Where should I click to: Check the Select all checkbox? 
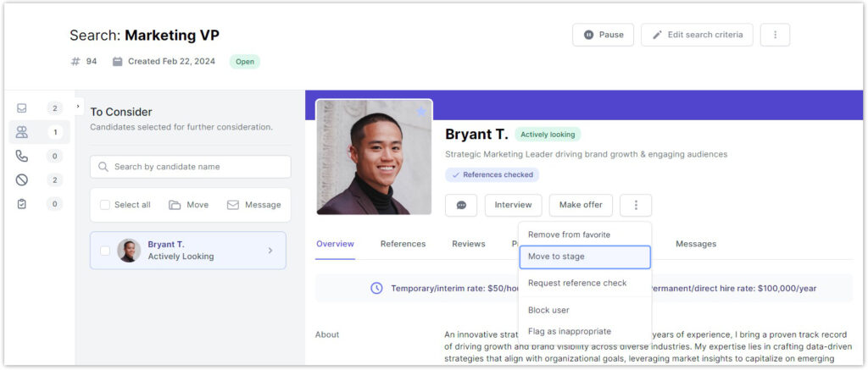(105, 205)
